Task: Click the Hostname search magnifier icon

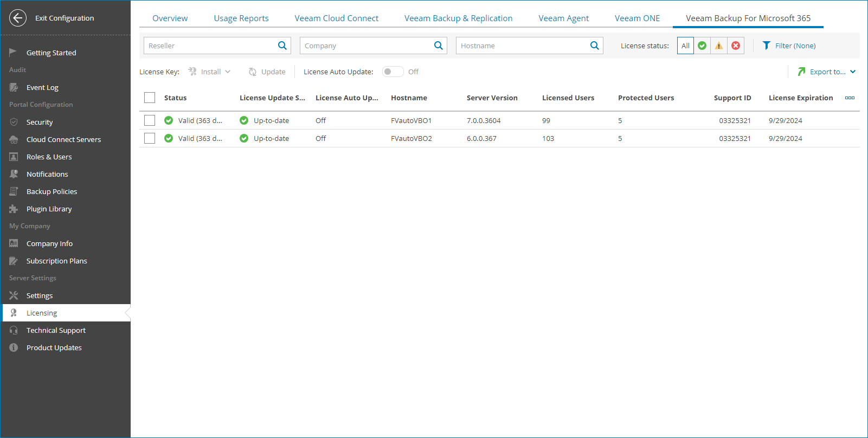Action: tap(594, 46)
